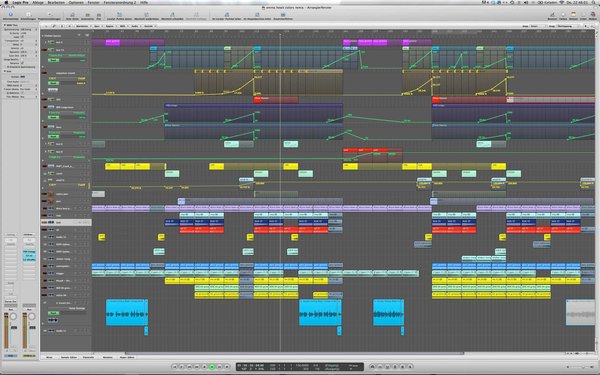Screen dimensions: 600x375
Task: Open the arrange Spur menu
Action: [97, 26]
